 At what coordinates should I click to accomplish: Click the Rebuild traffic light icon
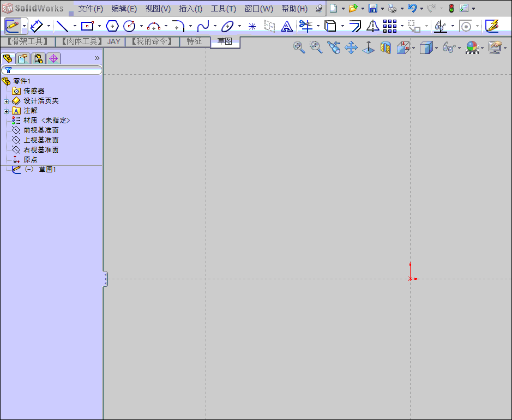pyautogui.click(x=451, y=8)
